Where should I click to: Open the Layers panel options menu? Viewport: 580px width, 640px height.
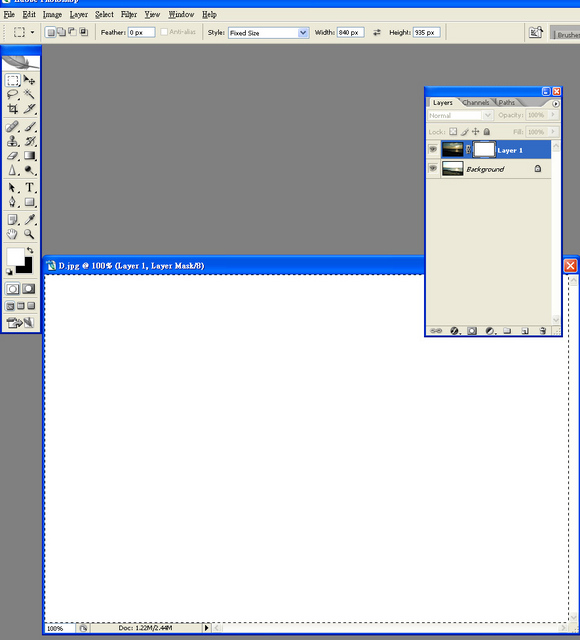click(x=556, y=104)
